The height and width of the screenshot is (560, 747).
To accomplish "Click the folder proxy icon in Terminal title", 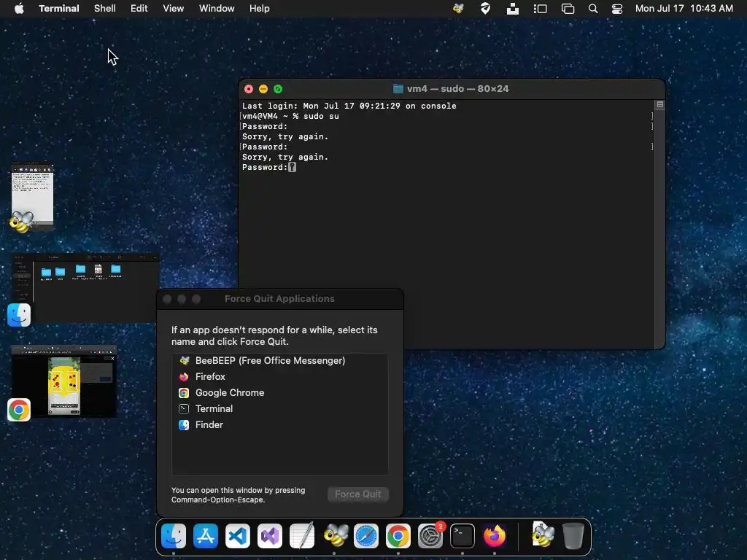I will click(x=398, y=89).
